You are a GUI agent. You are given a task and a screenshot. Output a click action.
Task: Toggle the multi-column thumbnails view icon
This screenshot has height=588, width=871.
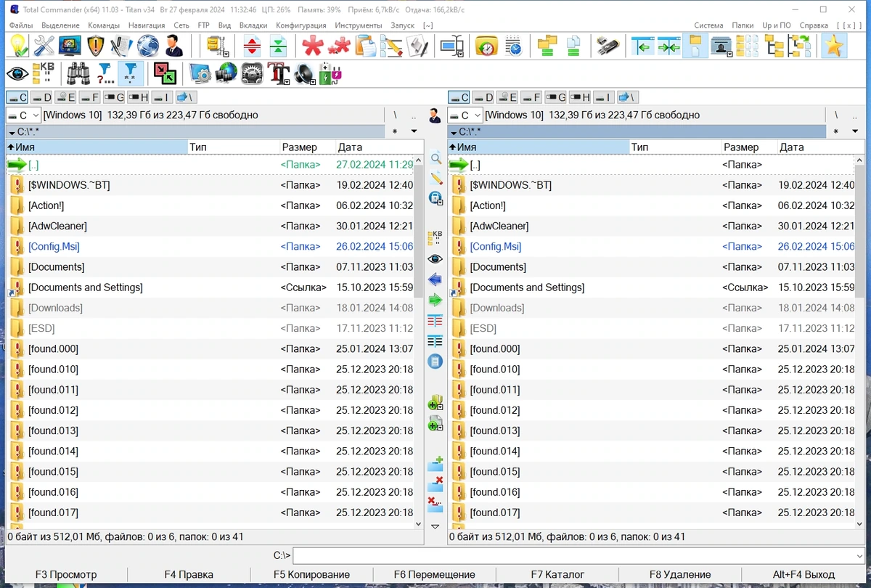pyautogui.click(x=748, y=46)
